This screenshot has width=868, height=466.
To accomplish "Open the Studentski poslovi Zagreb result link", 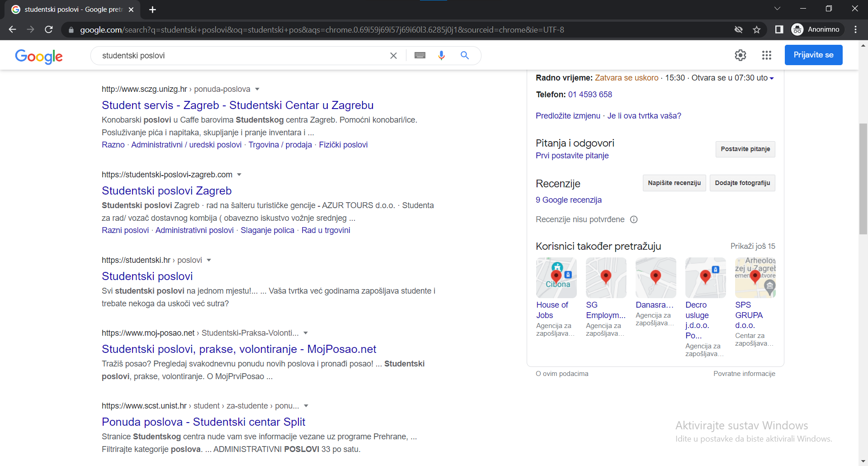I will (166, 190).
